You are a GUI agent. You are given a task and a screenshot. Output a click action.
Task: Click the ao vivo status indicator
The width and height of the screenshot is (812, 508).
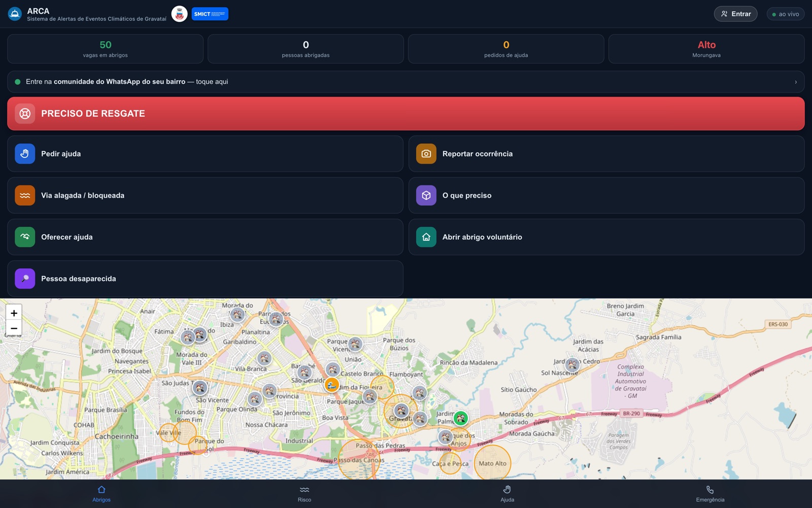point(785,14)
